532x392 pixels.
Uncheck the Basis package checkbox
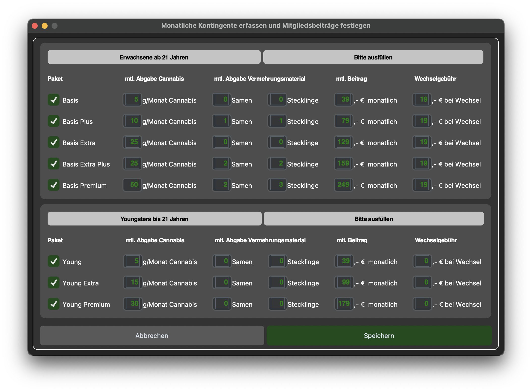point(54,100)
